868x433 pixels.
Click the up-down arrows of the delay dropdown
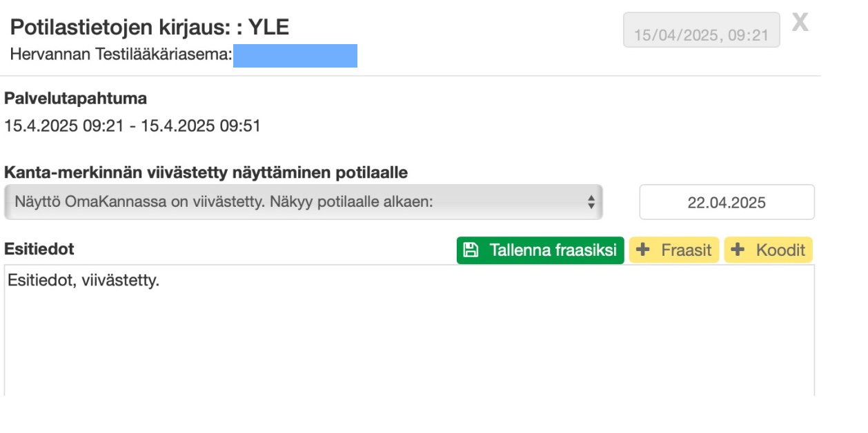591,202
